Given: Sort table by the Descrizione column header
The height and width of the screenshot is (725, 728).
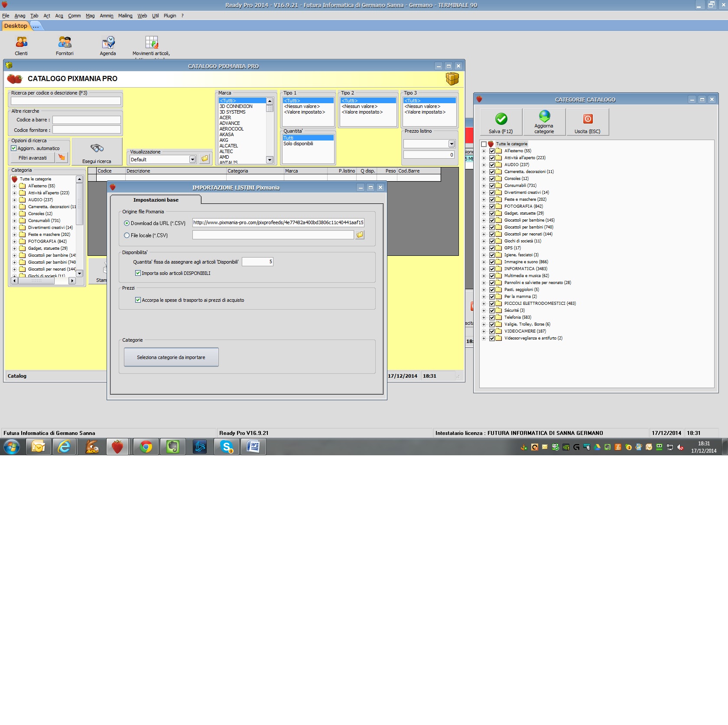Looking at the screenshot, I should pos(175,171).
